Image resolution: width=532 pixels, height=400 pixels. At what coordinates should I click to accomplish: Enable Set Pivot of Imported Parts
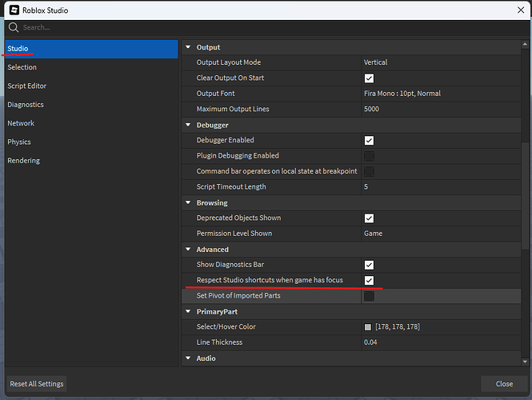click(369, 296)
